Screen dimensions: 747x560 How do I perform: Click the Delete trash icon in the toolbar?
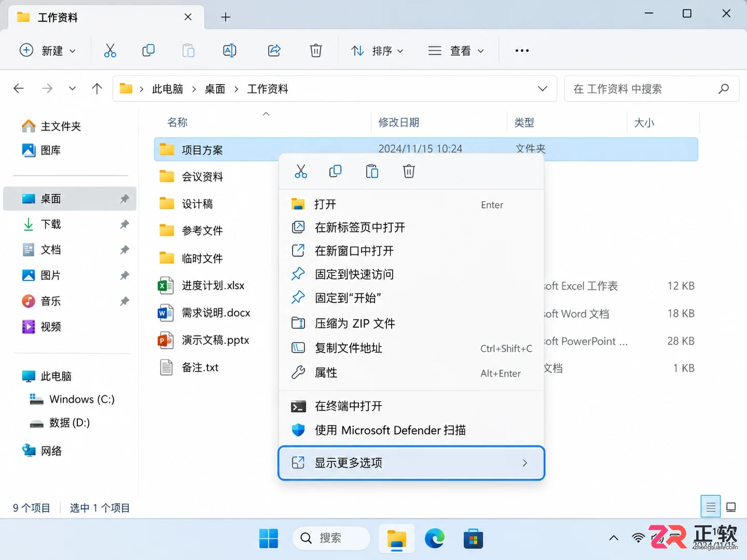point(316,50)
